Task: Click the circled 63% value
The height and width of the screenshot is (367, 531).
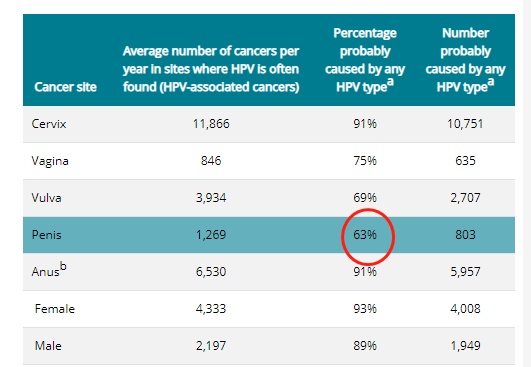Action: (x=365, y=235)
